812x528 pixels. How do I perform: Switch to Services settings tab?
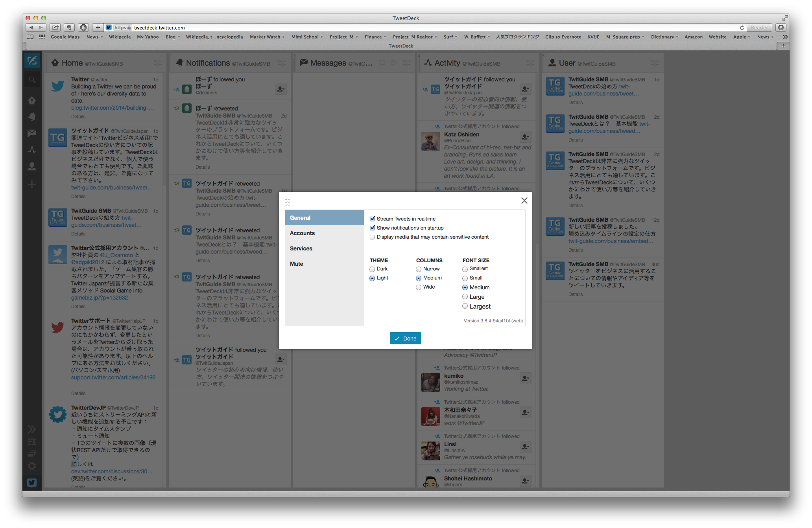pos(324,248)
